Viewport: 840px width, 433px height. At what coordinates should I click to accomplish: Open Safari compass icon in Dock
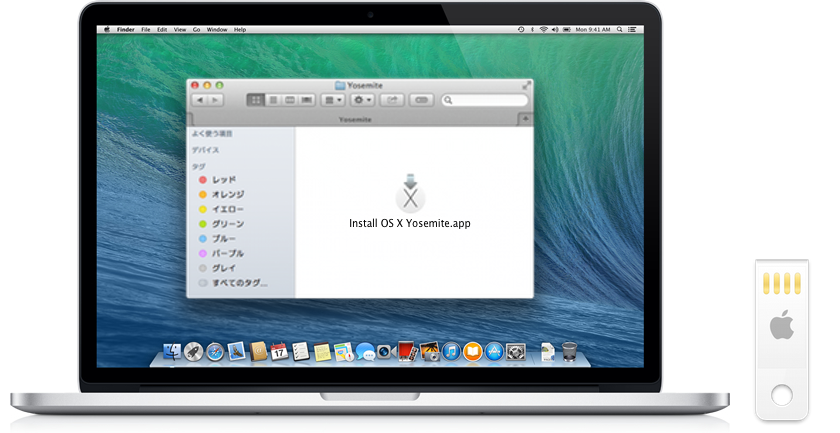215,352
